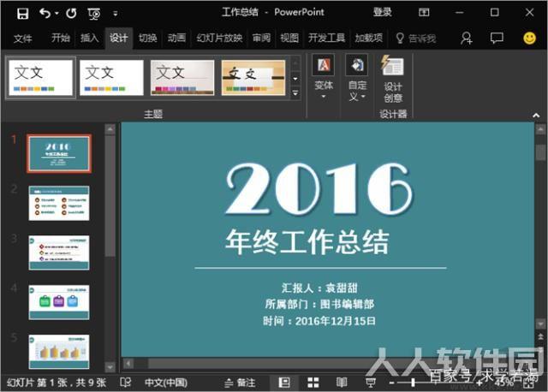548x392 pixels.
Task: Click the Undo arrow icon
Action: click(45, 14)
